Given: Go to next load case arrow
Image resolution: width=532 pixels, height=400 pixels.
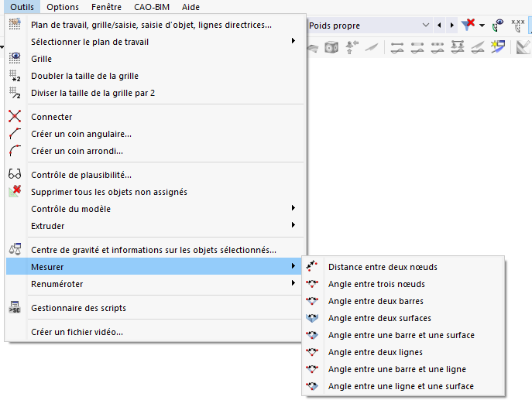Looking at the screenshot, I should [451, 26].
